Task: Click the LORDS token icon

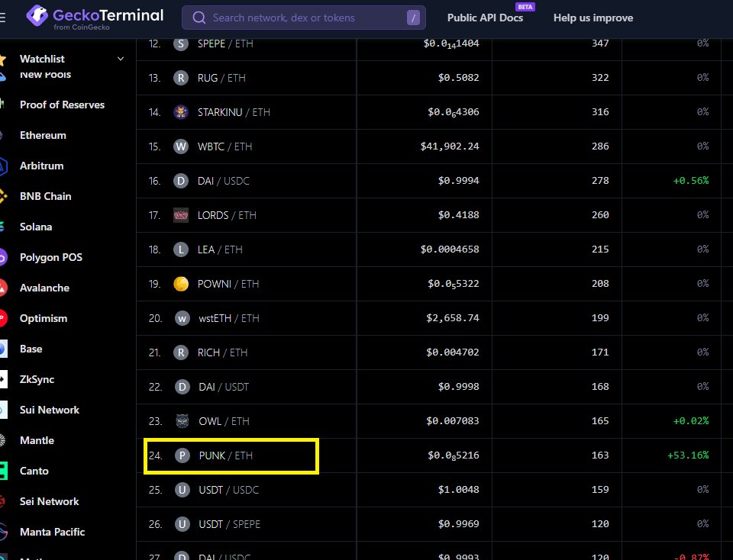Action: tap(181, 215)
